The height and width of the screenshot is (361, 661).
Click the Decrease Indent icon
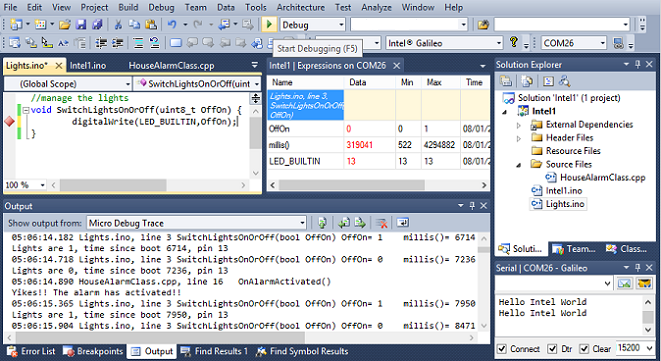[x=101, y=43]
